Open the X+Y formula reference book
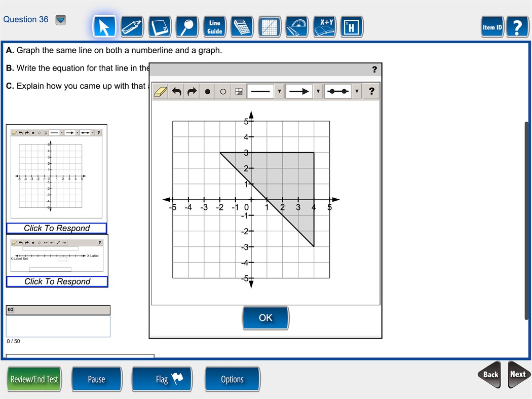Screen dimensions: 532x399 (324, 26)
